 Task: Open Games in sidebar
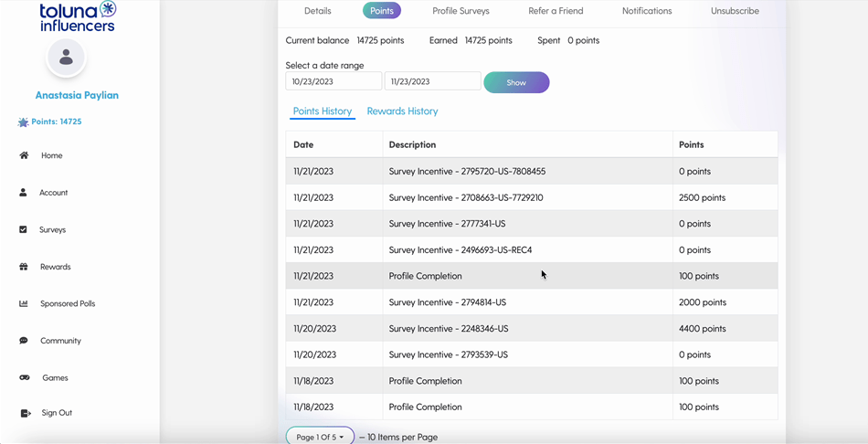56,377
